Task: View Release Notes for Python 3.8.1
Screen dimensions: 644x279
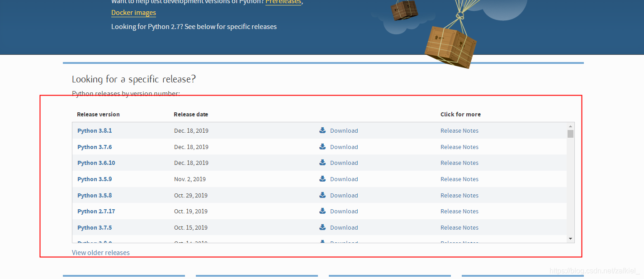Action: (x=459, y=130)
